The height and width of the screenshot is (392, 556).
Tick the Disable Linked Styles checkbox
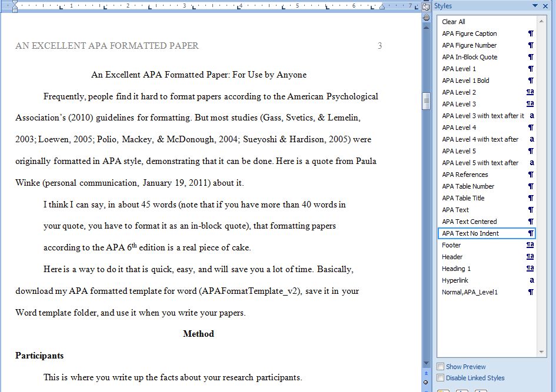(x=441, y=378)
